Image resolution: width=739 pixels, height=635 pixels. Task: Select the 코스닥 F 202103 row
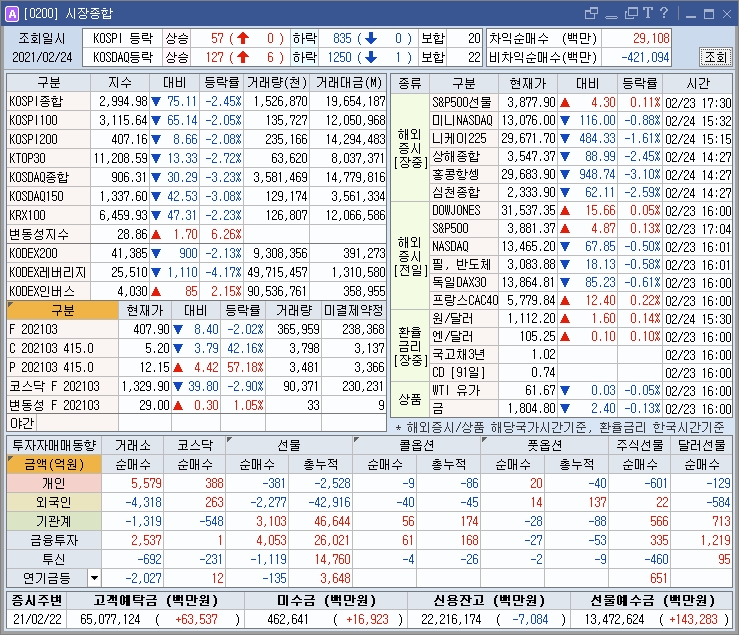(x=197, y=386)
